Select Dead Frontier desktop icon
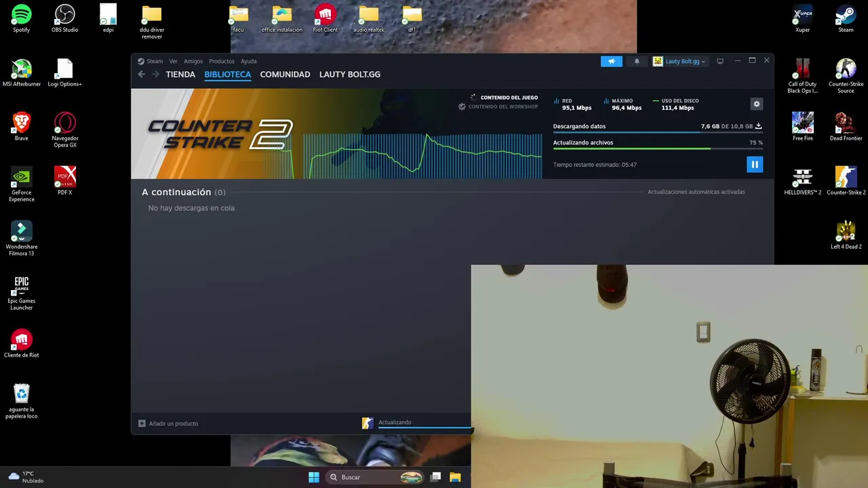 coord(846,127)
